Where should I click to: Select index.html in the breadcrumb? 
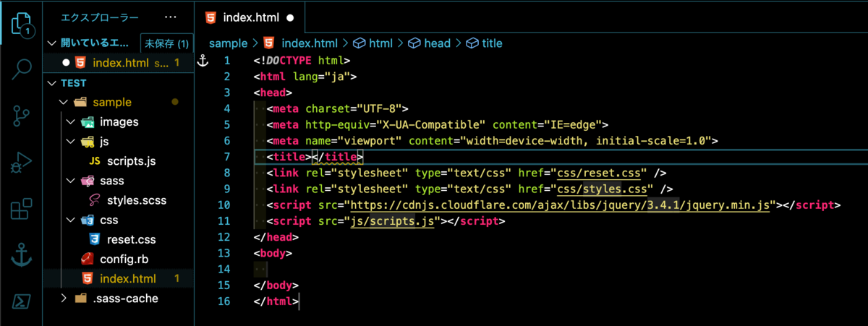310,43
